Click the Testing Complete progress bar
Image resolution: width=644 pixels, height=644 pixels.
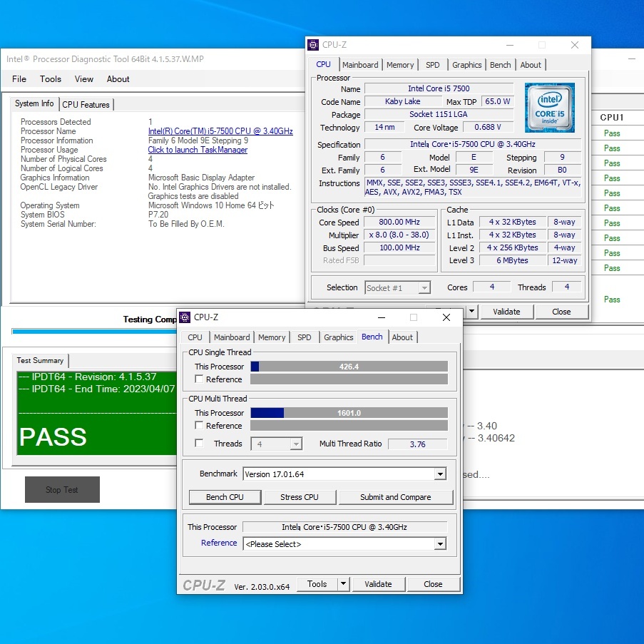click(94, 331)
